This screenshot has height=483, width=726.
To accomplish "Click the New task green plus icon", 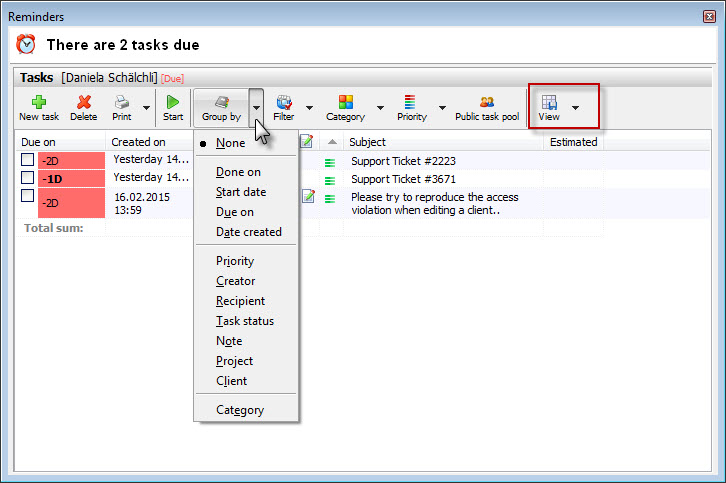I will point(39,102).
